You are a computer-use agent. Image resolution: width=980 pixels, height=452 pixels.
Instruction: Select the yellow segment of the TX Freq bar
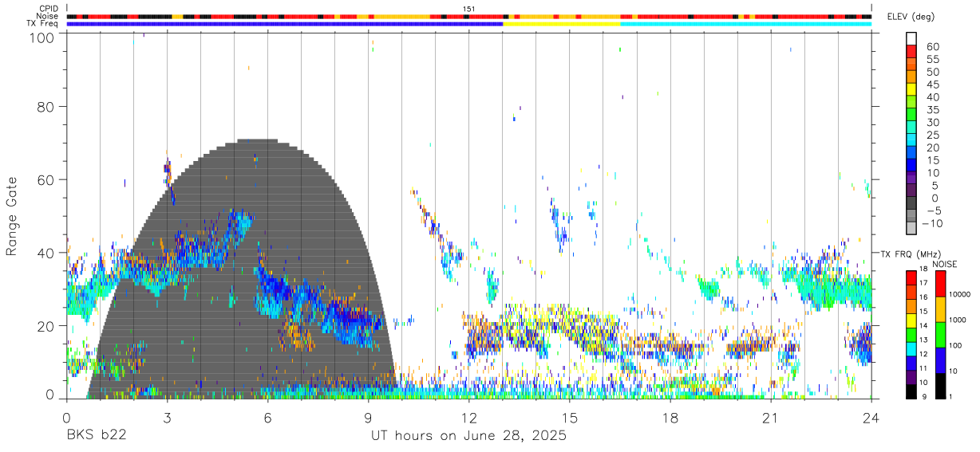[562, 24]
